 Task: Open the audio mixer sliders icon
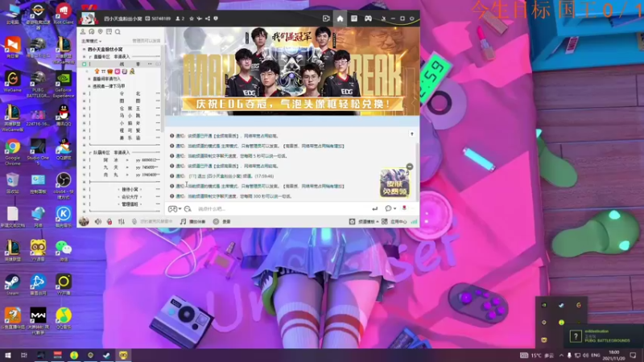point(122,222)
